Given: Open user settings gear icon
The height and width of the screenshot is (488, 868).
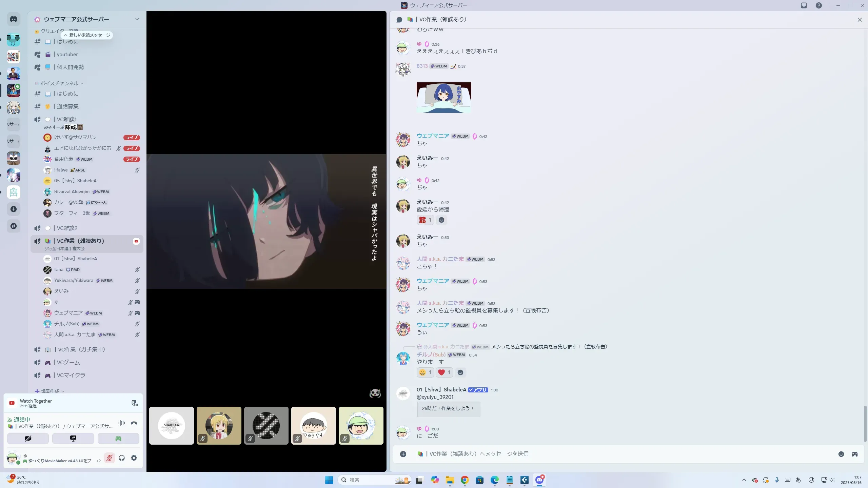Looking at the screenshot, I should (x=134, y=458).
